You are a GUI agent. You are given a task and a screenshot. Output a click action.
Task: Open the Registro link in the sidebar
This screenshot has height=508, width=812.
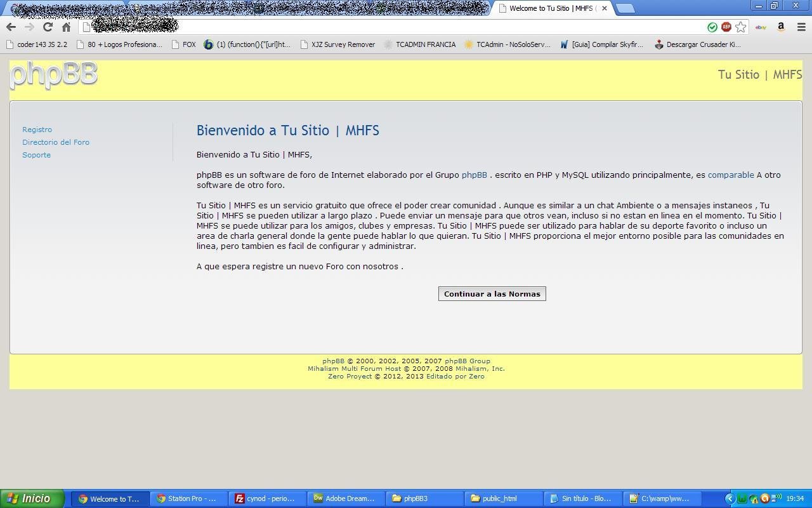(37, 130)
